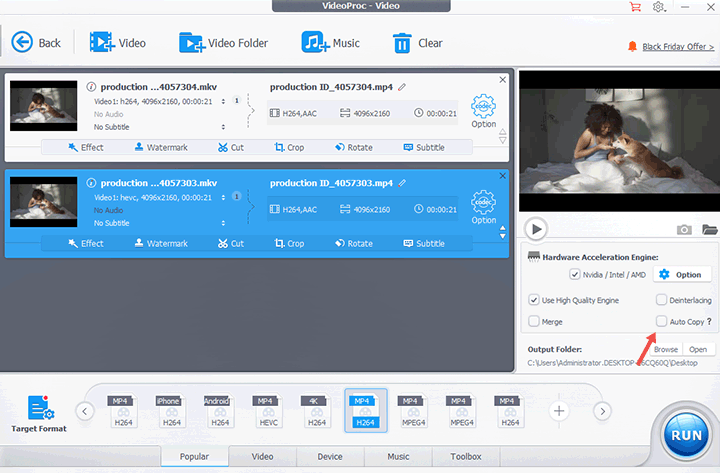The width and height of the screenshot is (720, 473).
Task: Show Auto Copy help question mark
Action: click(x=709, y=321)
